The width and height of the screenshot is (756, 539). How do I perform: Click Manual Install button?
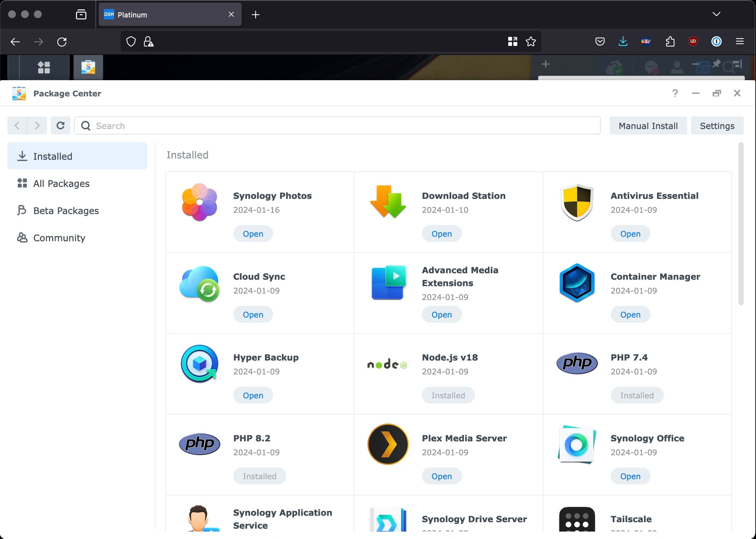[x=648, y=125]
